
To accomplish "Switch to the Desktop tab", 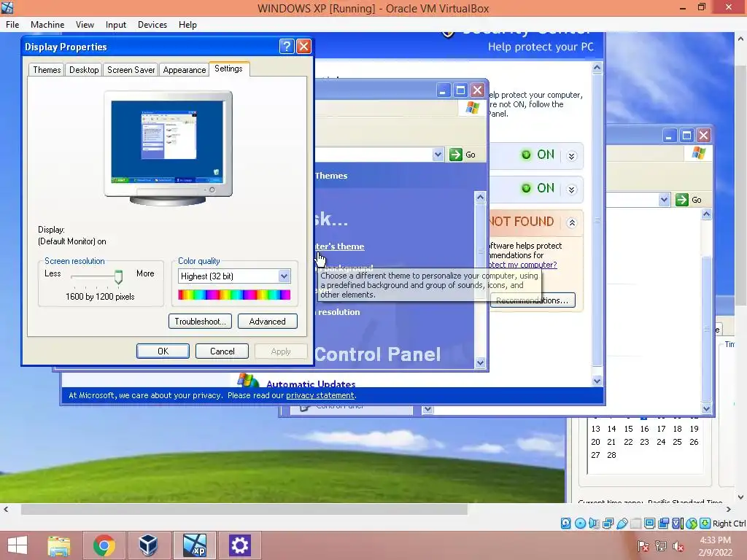I will point(84,70).
